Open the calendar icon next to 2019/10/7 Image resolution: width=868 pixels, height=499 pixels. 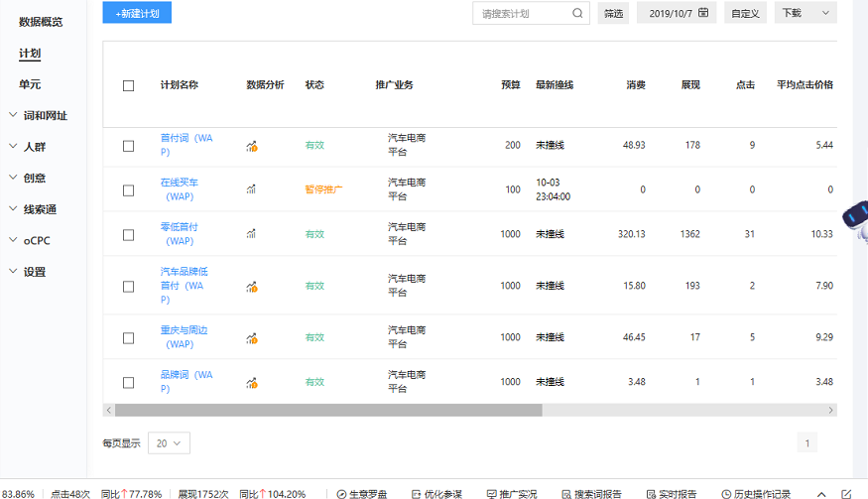coord(703,13)
